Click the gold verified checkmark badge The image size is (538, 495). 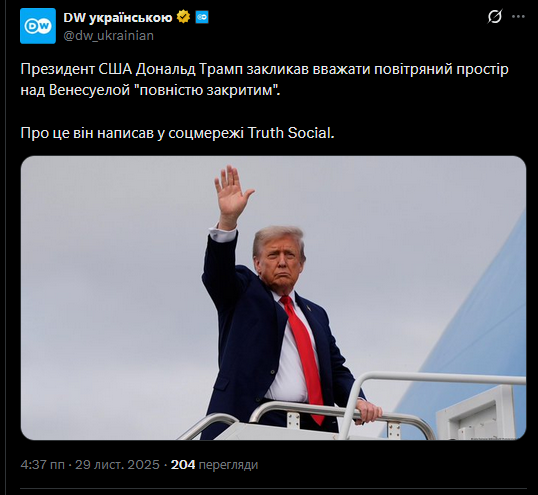point(184,17)
